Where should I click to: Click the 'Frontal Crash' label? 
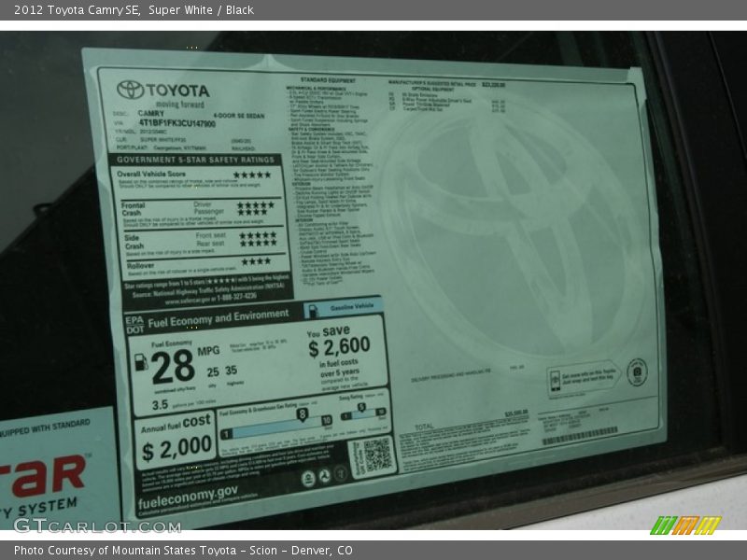(133, 209)
